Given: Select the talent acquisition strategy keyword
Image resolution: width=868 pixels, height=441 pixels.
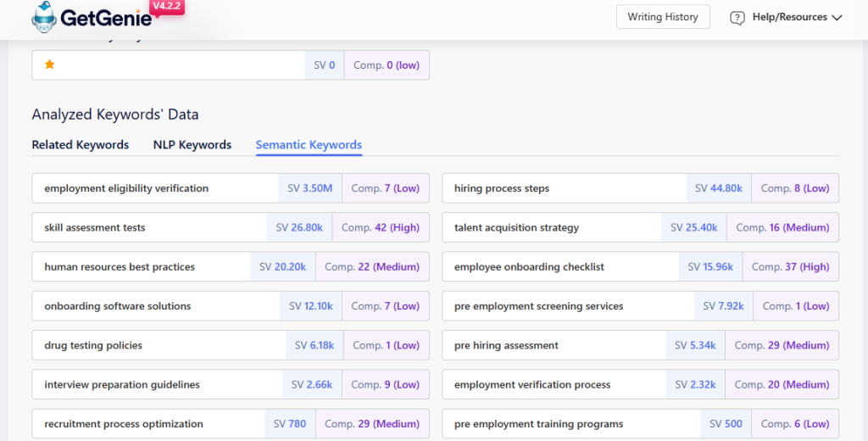Looking at the screenshot, I should (x=516, y=227).
